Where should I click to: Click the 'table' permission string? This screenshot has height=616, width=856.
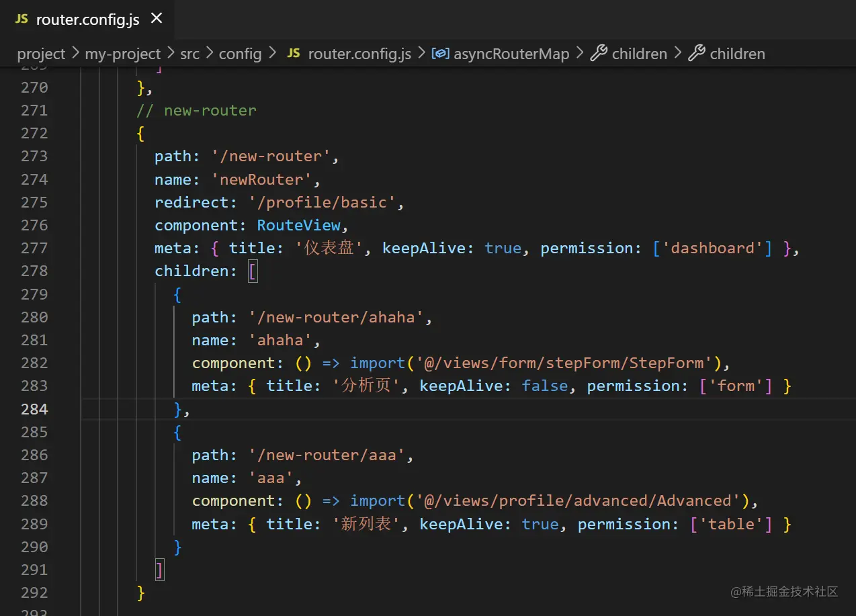[x=731, y=524]
